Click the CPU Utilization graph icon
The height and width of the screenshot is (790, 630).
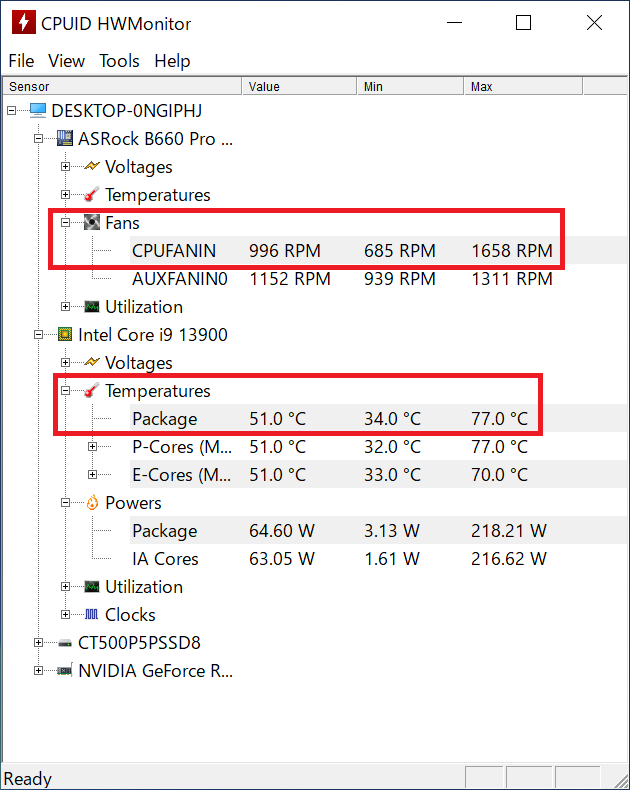tap(92, 586)
